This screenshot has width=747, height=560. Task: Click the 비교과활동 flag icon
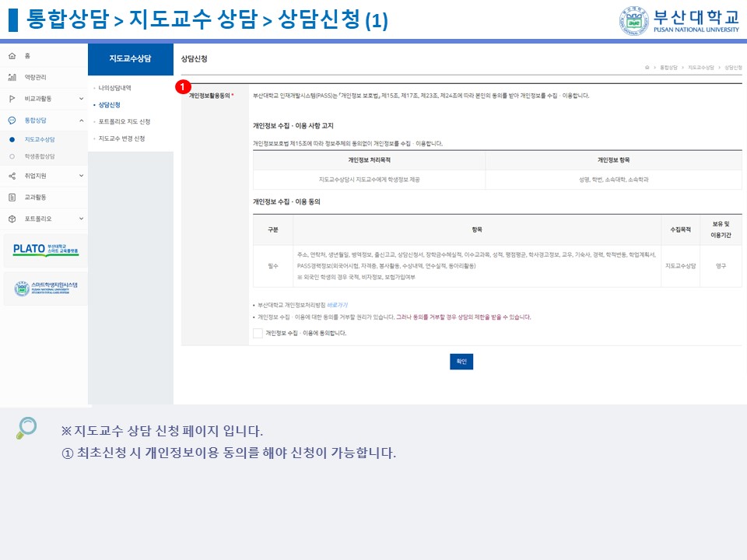click(12, 99)
